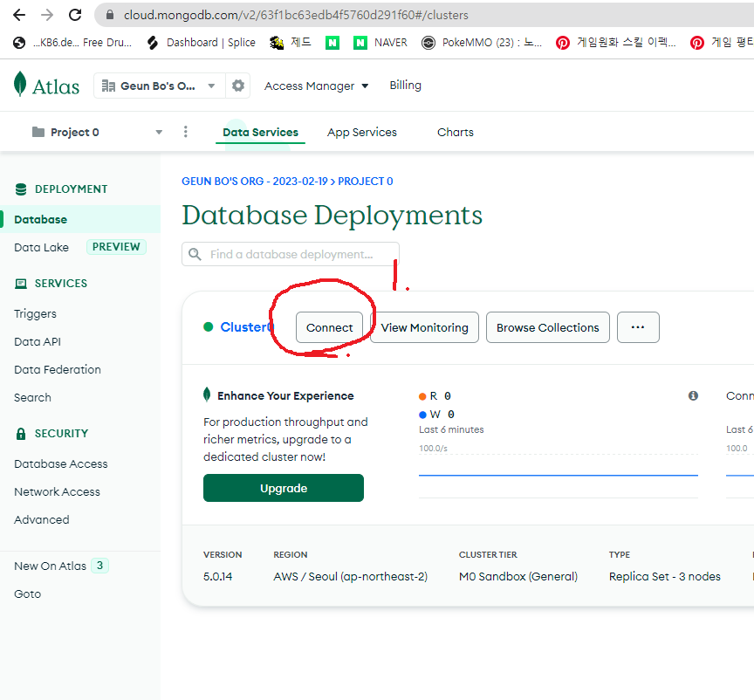
Task: Click the Browse Collections button
Action: tap(548, 327)
